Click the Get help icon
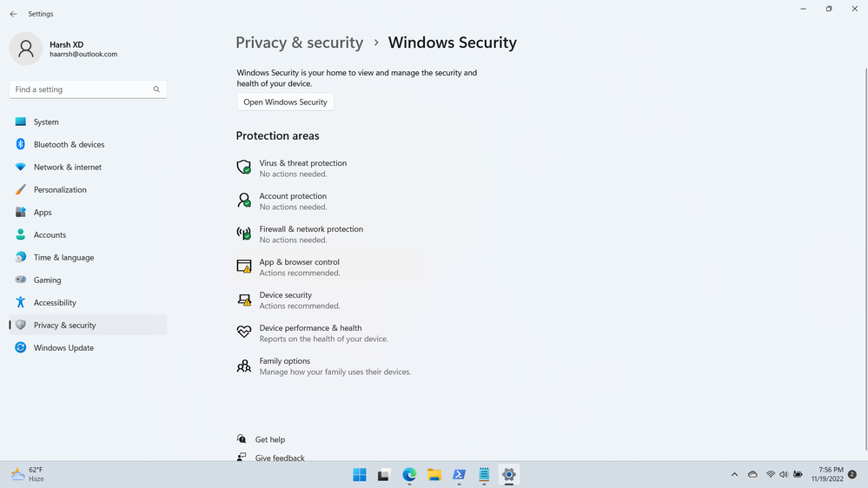868x488 pixels. click(242, 439)
